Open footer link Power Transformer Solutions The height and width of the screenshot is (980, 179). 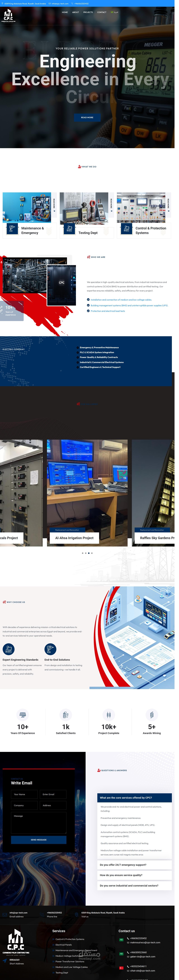pos(70,961)
